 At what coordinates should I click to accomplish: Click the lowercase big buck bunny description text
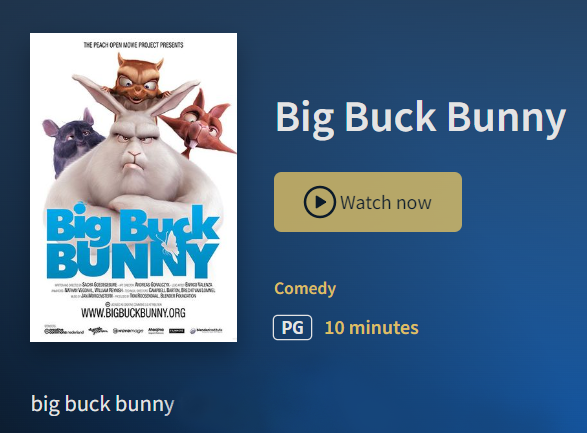pyautogui.click(x=103, y=404)
